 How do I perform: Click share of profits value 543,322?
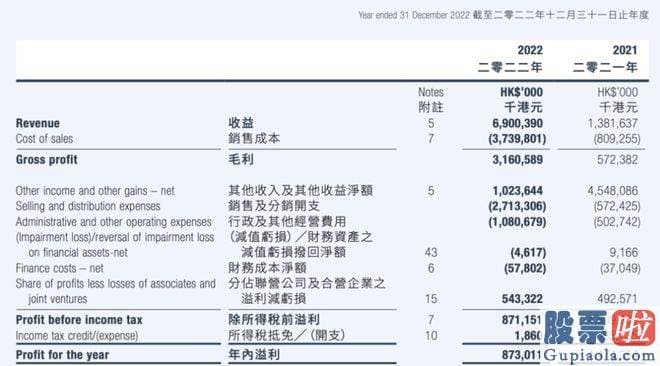[522, 299]
